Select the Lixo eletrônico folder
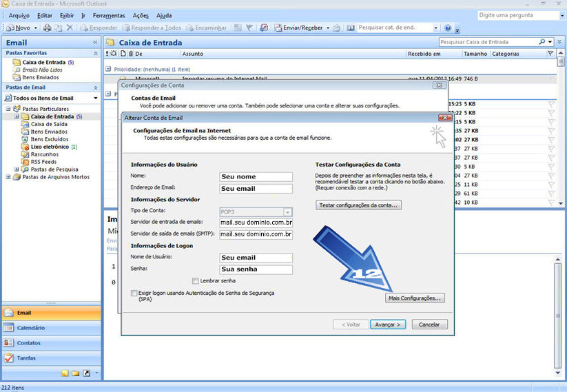 (50, 147)
